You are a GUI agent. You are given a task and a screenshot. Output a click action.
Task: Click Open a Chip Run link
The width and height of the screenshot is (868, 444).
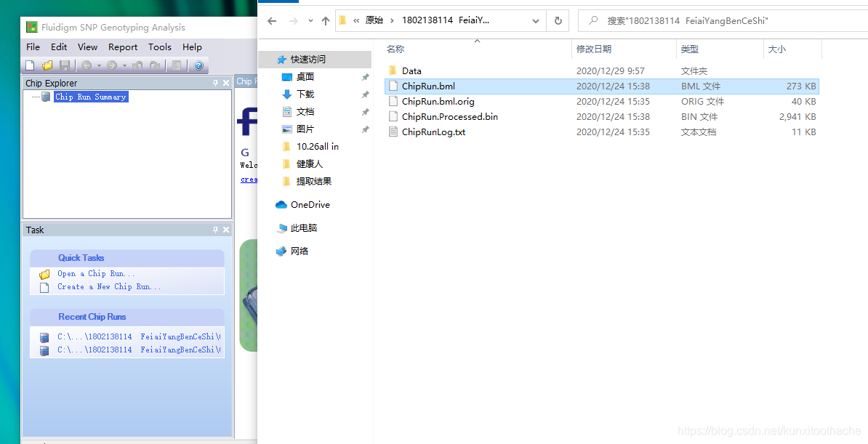[x=96, y=273]
